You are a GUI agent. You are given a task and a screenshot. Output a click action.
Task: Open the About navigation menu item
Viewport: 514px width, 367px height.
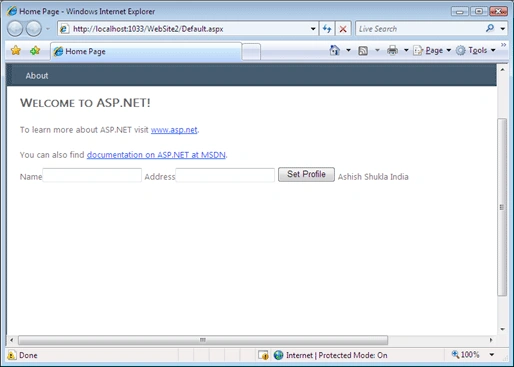click(x=37, y=76)
